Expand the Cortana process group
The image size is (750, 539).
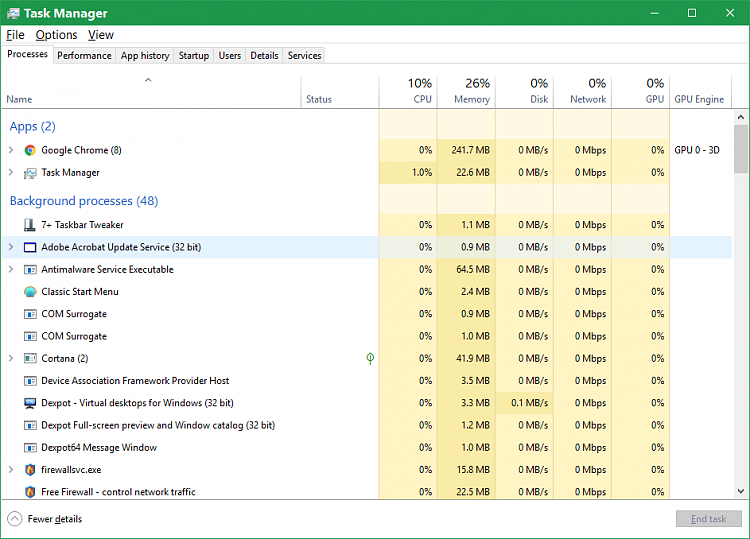pos(11,359)
